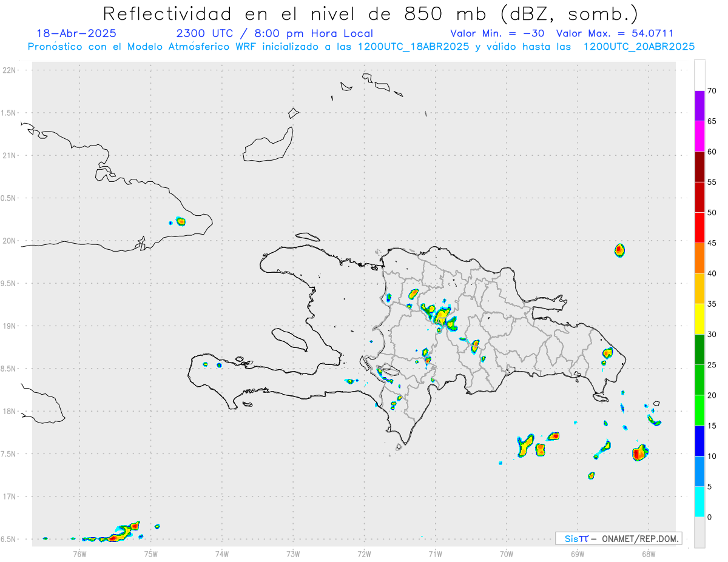The width and height of the screenshot is (728, 562).
Task: Click the '69W' longitude label
Action: coord(578,554)
